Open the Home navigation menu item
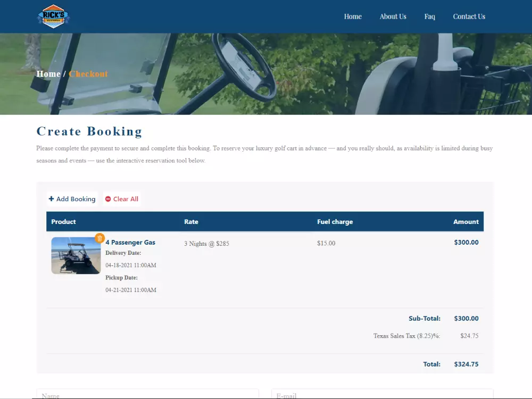The image size is (532, 399). click(x=353, y=16)
